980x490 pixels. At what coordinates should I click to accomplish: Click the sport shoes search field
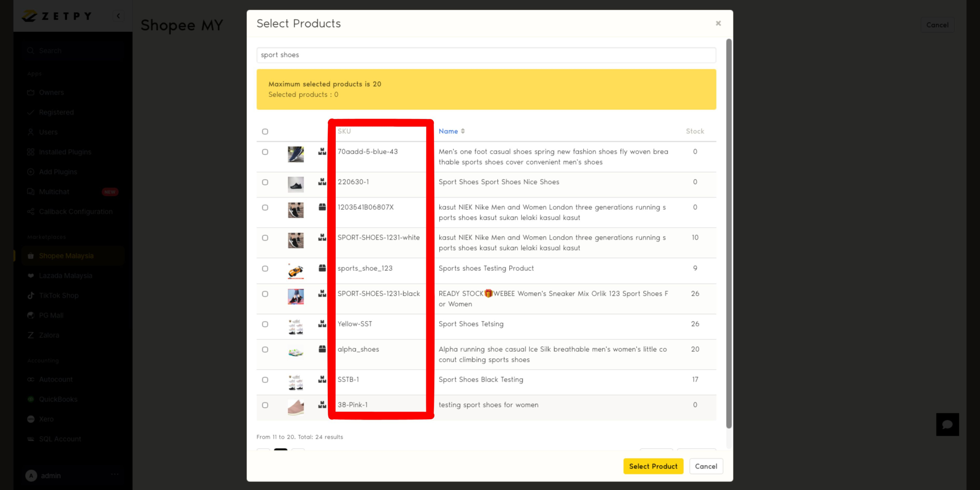(486, 55)
